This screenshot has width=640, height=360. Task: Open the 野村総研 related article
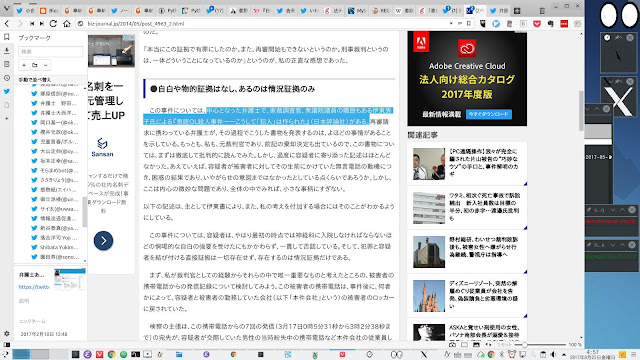[x=467, y=252]
